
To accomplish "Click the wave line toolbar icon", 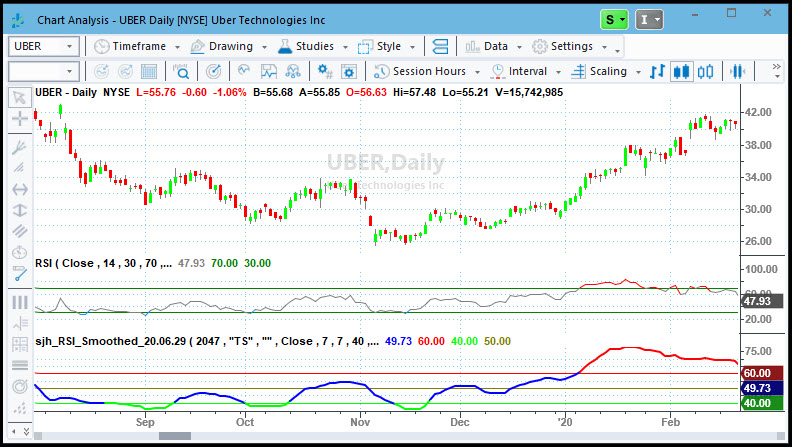I will (244, 71).
